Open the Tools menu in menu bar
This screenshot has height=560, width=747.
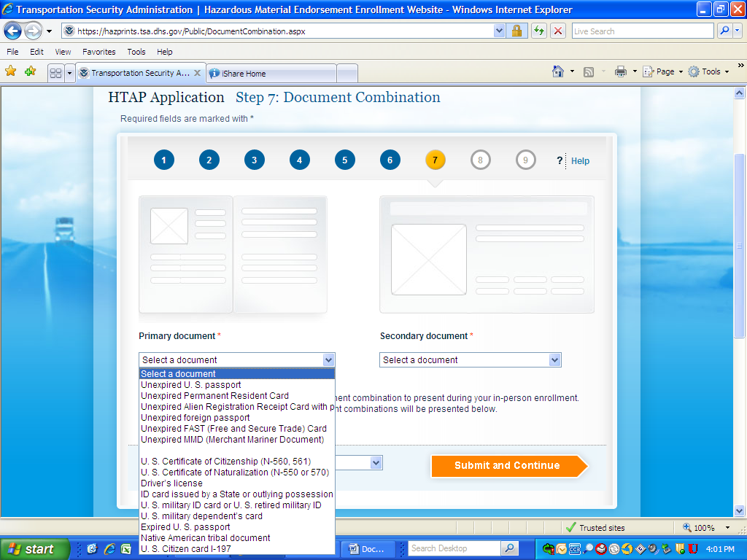point(136,52)
